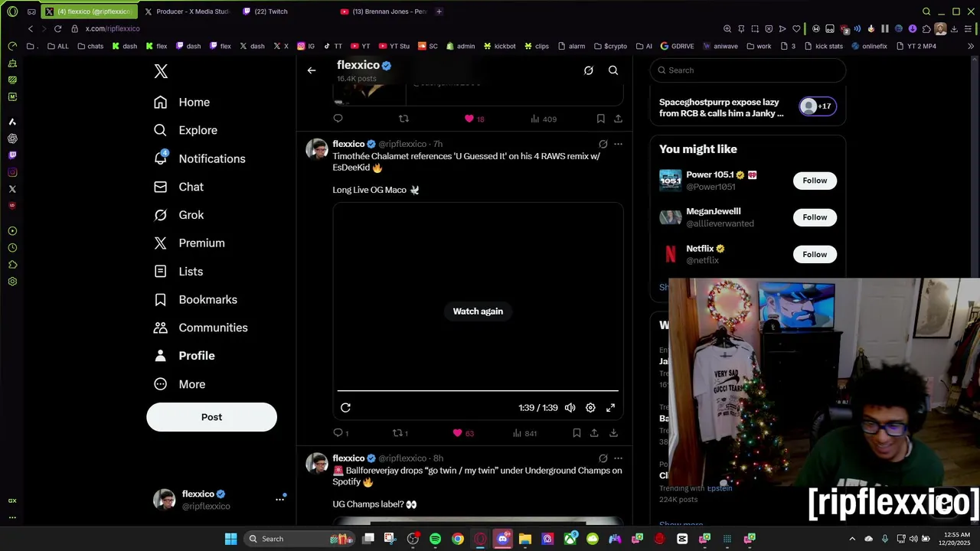Click Grok icon on Timothée Chalamet post
Viewport: 980px width, 551px height.
[x=603, y=144]
